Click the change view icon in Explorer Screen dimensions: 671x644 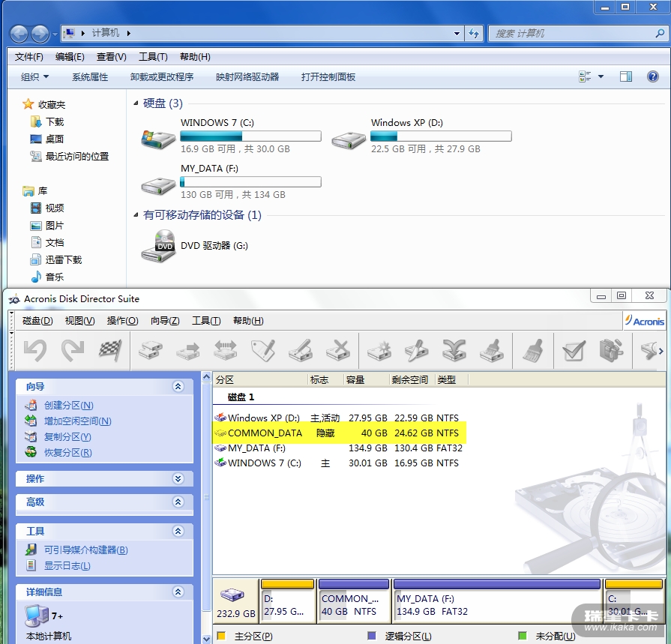point(585,76)
